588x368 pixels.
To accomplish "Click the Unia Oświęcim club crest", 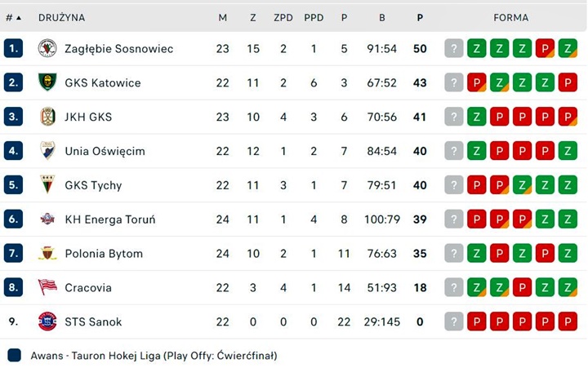I will point(47,151).
